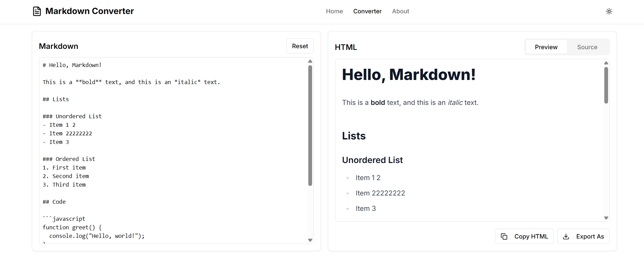Viewport: 644px width, 257px height.
Task: Open the Converter navigation link
Action: (367, 11)
